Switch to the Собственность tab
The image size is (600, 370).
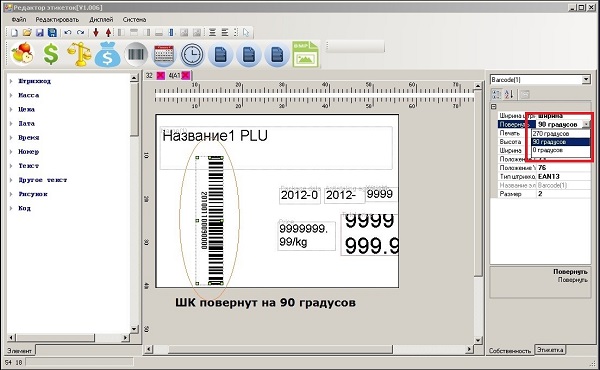510,350
